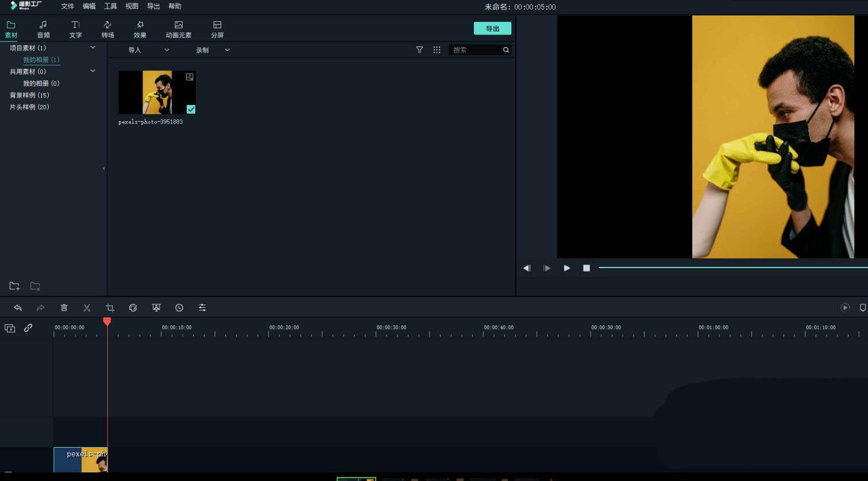Screen dimensions: 868x481
Task: Delete the selected clip with the trash icon
Action: tap(64, 308)
